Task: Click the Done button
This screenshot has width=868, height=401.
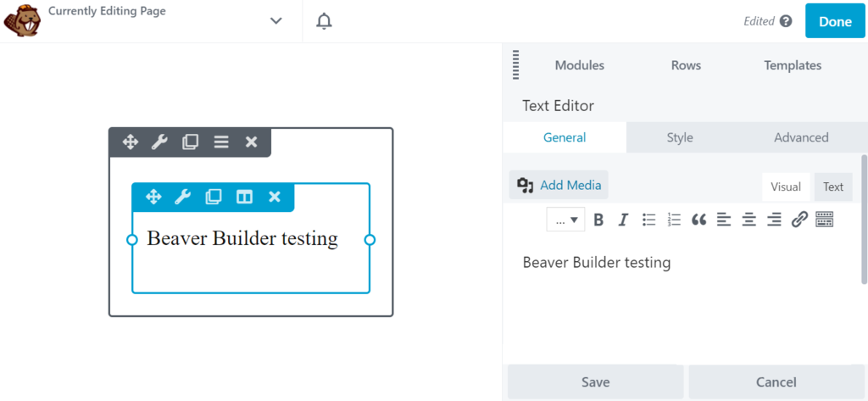Action: [835, 21]
